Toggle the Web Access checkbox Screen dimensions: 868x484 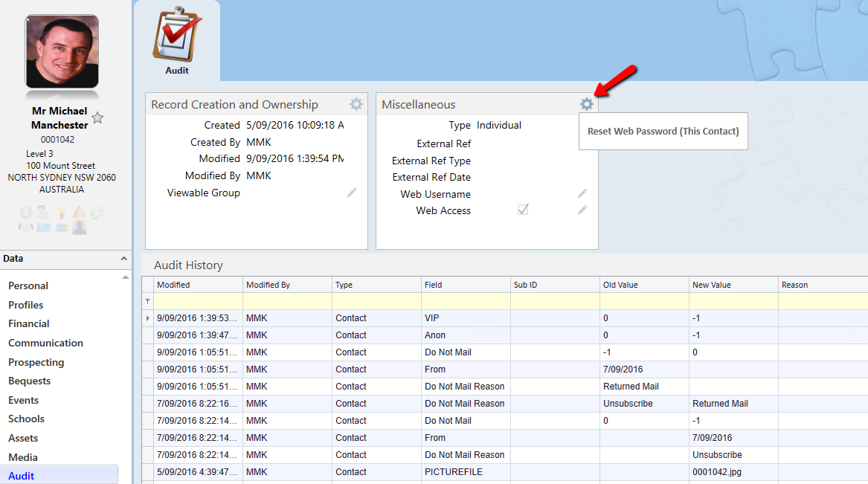[x=523, y=210]
